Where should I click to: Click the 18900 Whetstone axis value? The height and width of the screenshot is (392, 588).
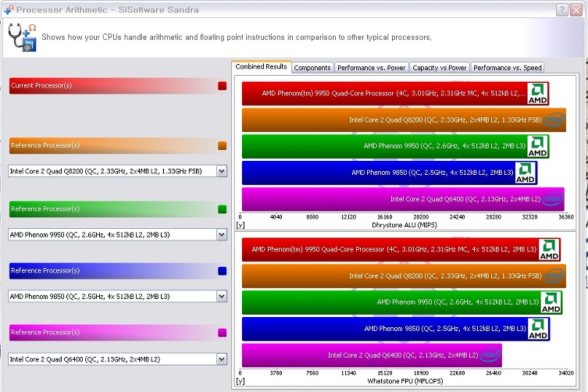tap(421, 373)
